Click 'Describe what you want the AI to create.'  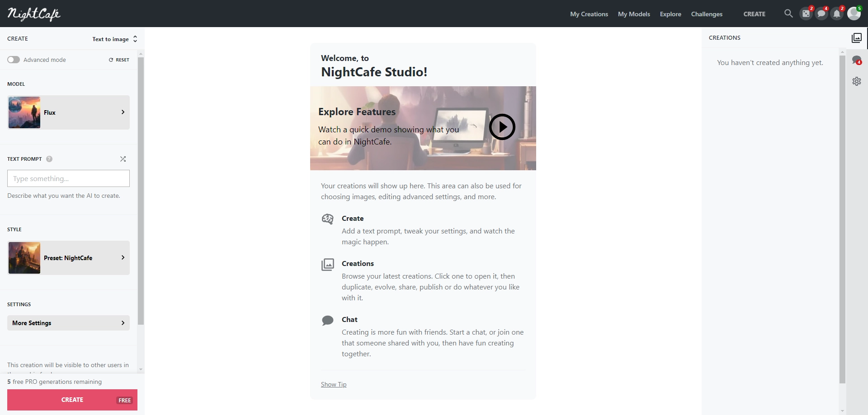64,196
